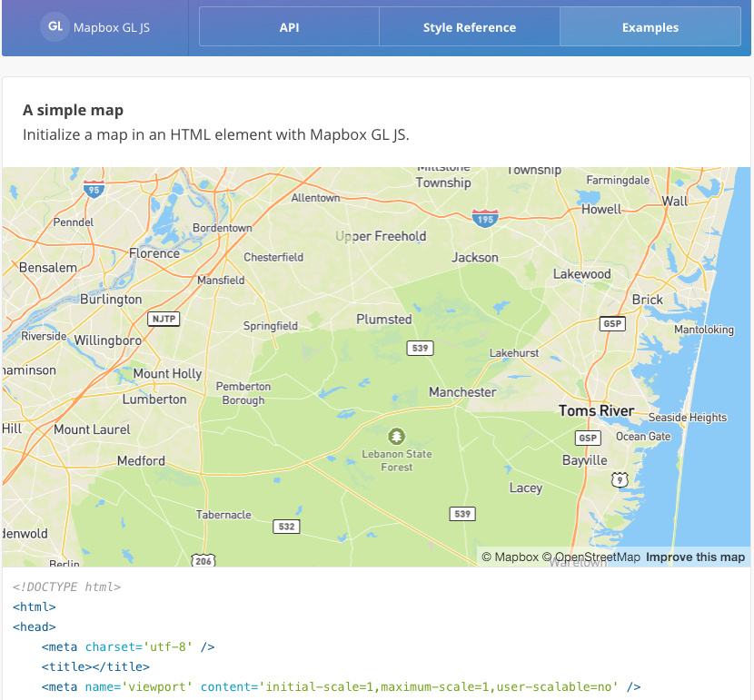The image size is (754, 700).
Task: Click the Lebanon State Forest label
Action: click(397, 460)
